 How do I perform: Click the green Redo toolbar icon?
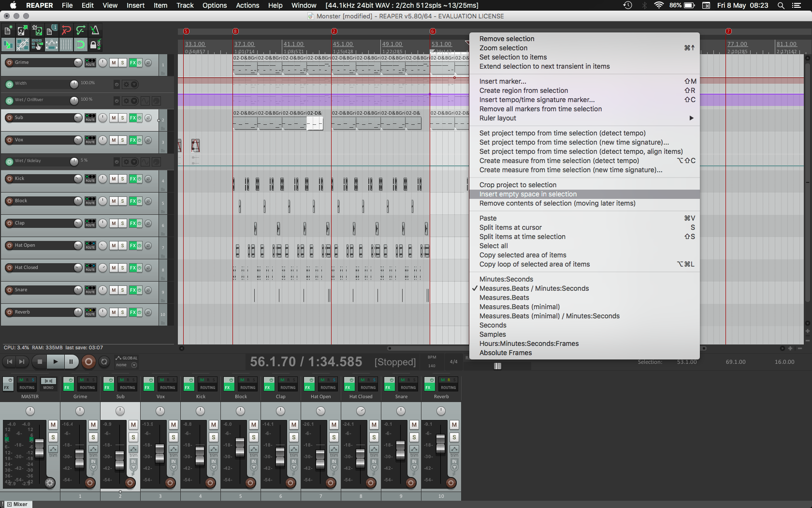pyautogui.click(x=81, y=30)
